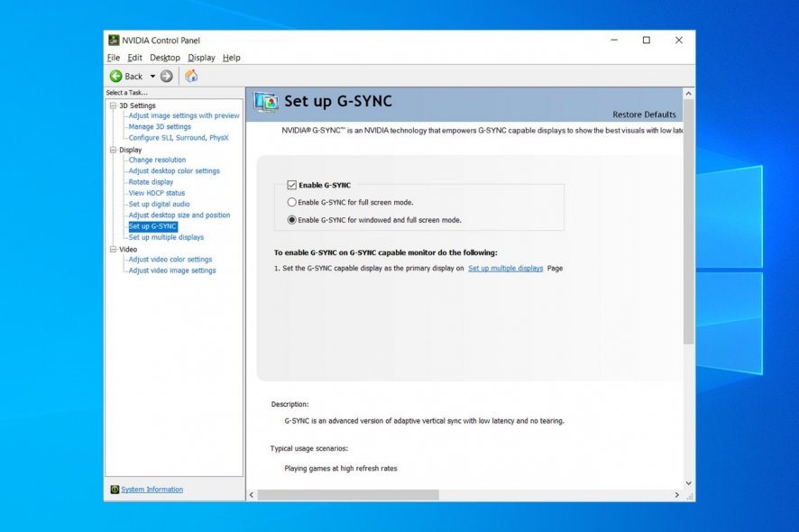
Task: Select G-SYNC for windowed and full screen mode
Action: (291, 220)
